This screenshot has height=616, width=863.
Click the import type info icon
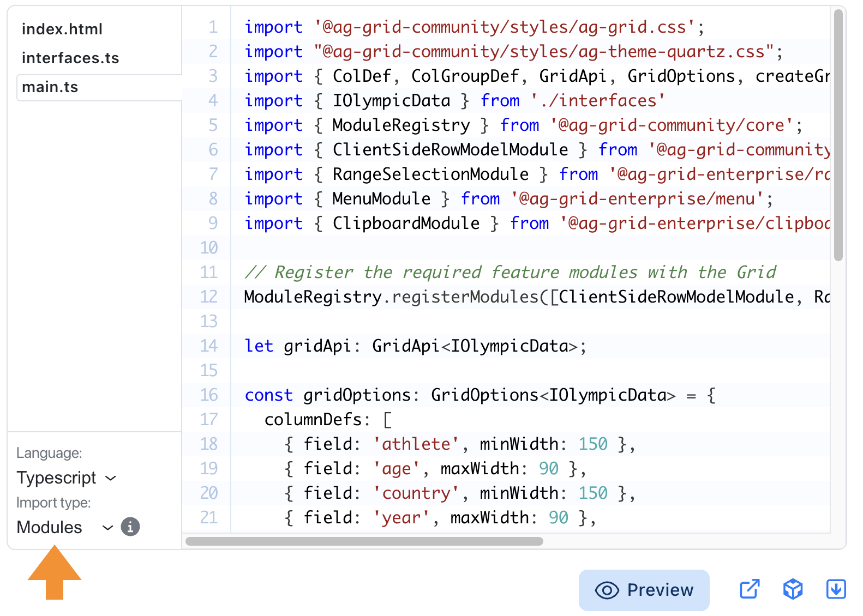[130, 527]
